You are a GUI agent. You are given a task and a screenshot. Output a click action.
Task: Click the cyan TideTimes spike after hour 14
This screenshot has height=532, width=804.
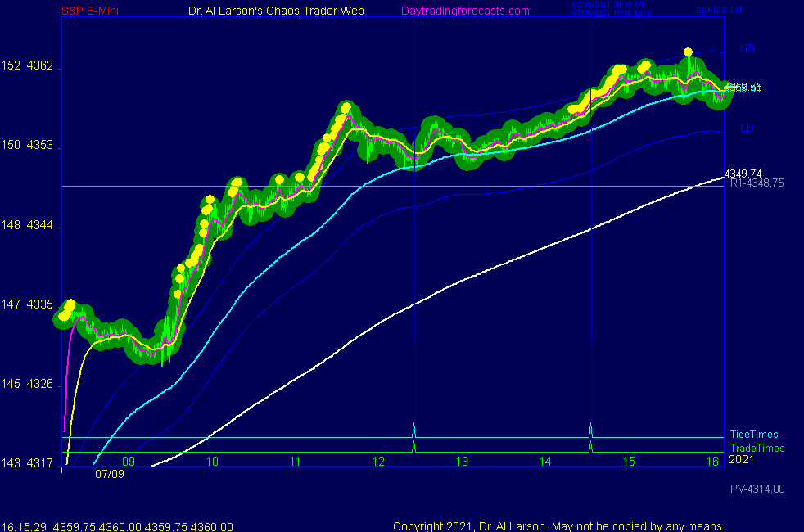click(590, 431)
